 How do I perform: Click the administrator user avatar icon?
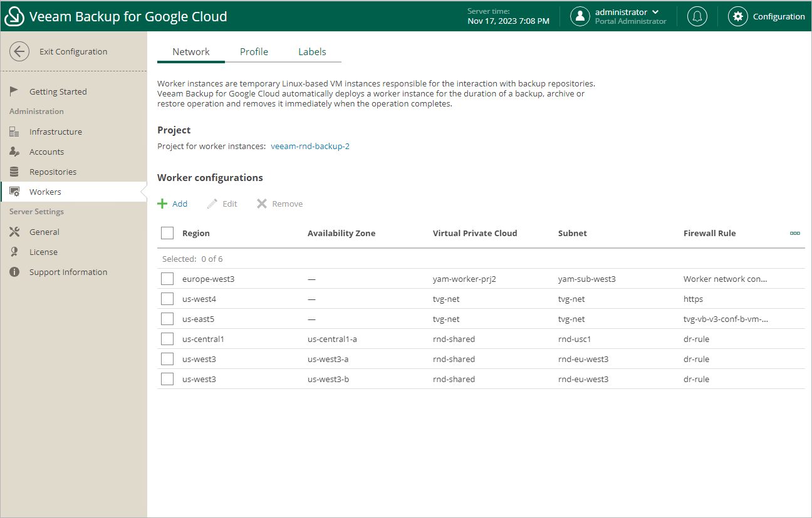pyautogui.click(x=580, y=16)
